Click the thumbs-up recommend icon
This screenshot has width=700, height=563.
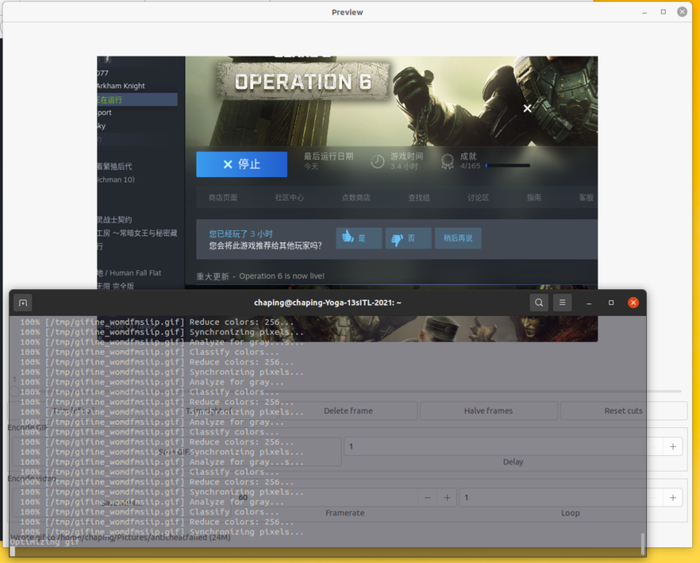coord(348,238)
